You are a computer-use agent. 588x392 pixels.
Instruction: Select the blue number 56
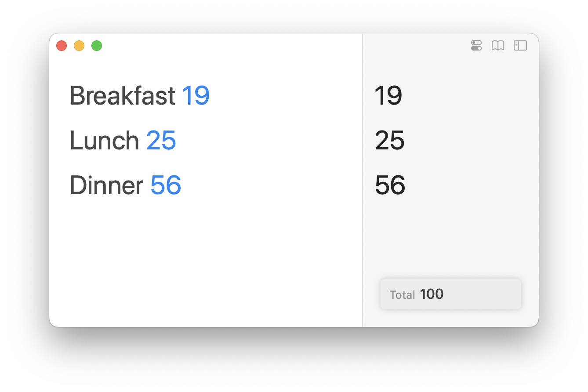166,185
